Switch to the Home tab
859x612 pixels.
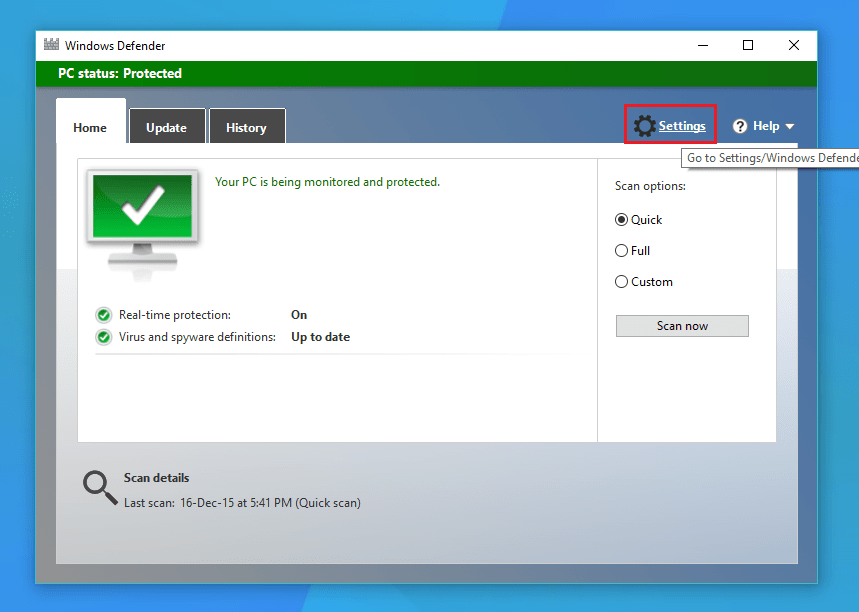pyautogui.click(x=90, y=122)
